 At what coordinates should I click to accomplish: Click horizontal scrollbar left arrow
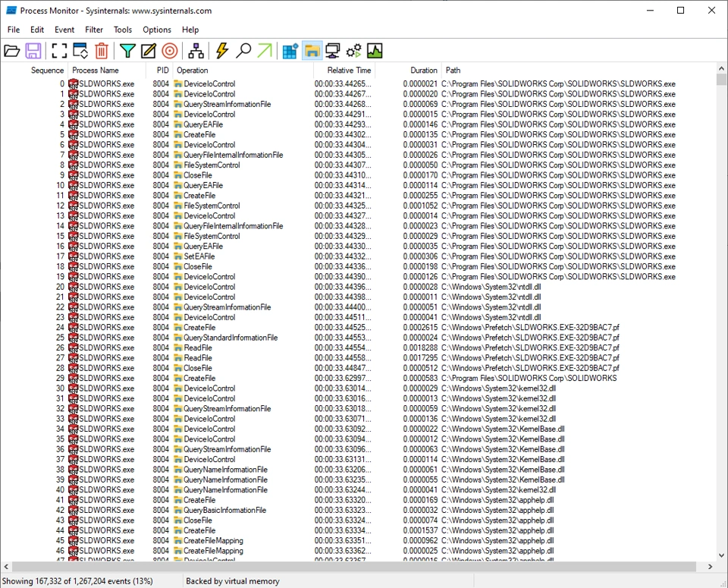6,566
